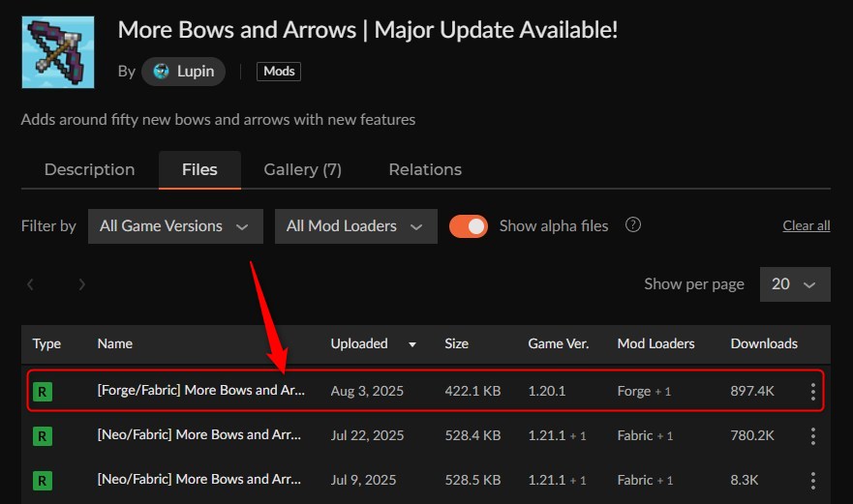Click game version 1.21.1 + 1 in Jul 9 row
Screen dimensions: 853x504
point(557,480)
